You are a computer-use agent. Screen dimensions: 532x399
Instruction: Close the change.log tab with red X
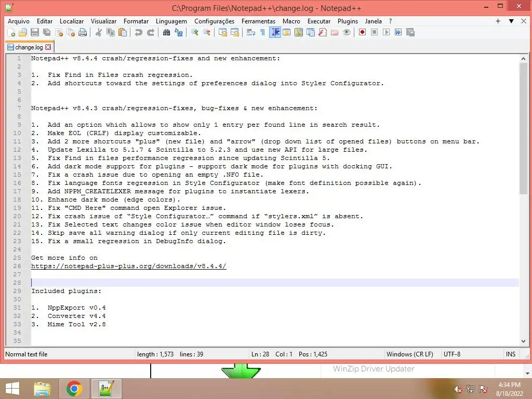click(48, 47)
